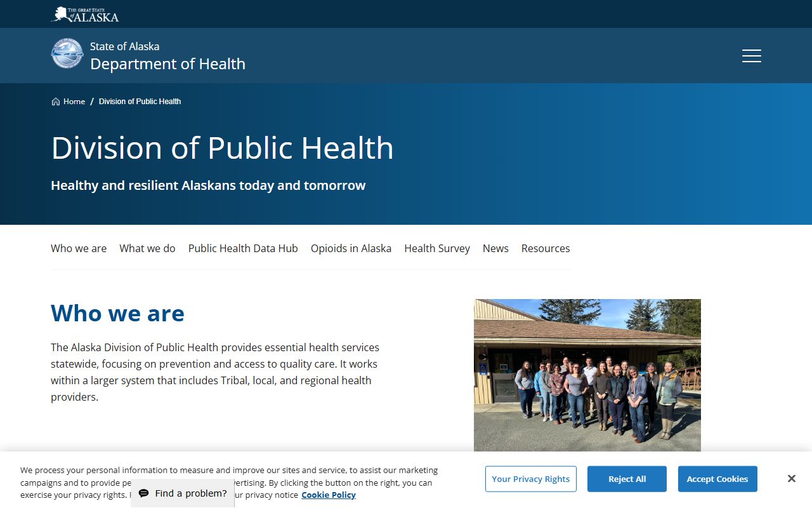The image size is (812, 508).
Task: Open the hamburger navigation menu
Action: pos(752,56)
